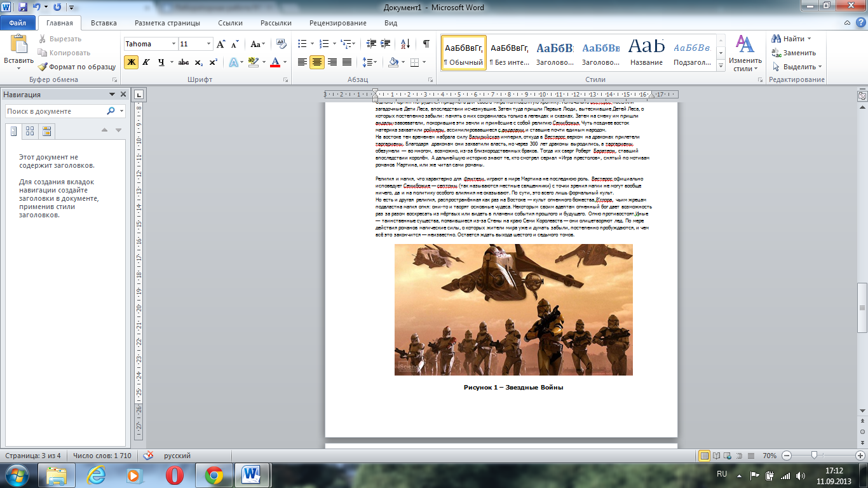Sort text with the A-Я sort icon
The width and height of the screenshot is (868, 488).
[x=404, y=44]
